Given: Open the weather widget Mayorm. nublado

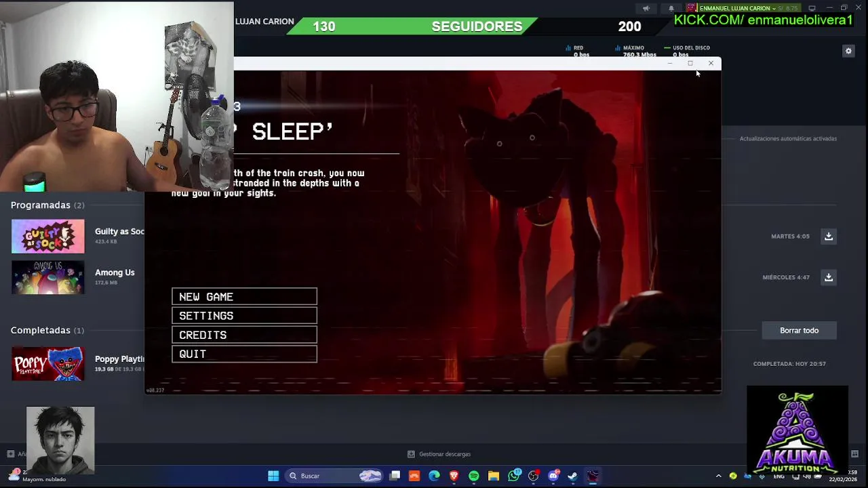Looking at the screenshot, I should [x=37, y=476].
